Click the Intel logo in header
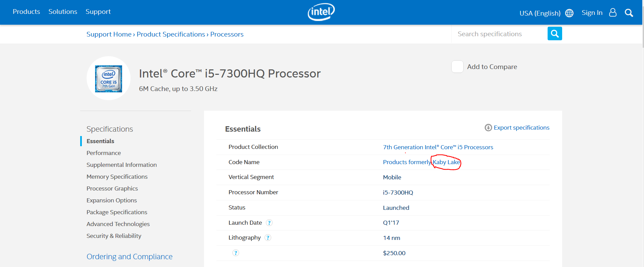Viewport: 644px width, 267px height. (x=321, y=12)
